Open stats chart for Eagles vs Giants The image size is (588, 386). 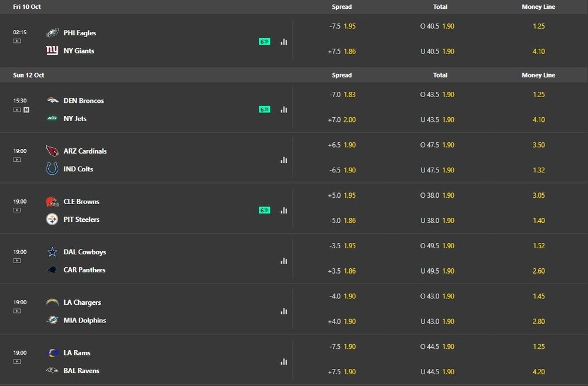(x=284, y=42)
